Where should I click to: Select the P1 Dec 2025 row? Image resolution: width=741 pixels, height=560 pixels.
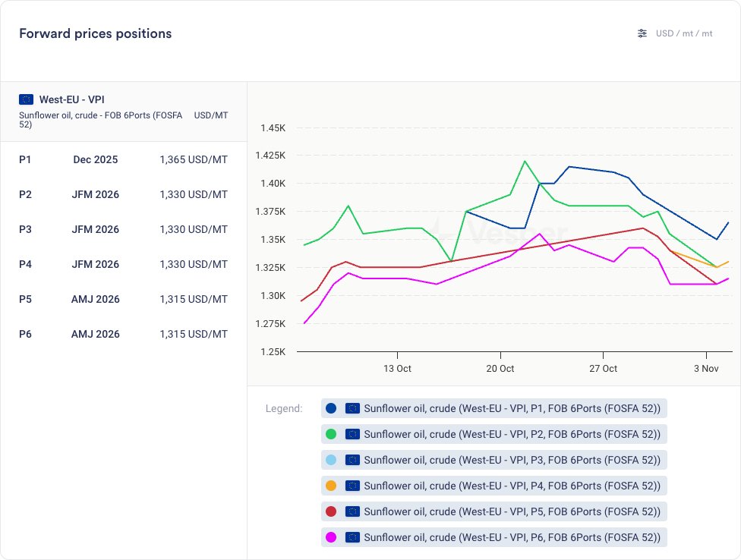tap(123, 159)
